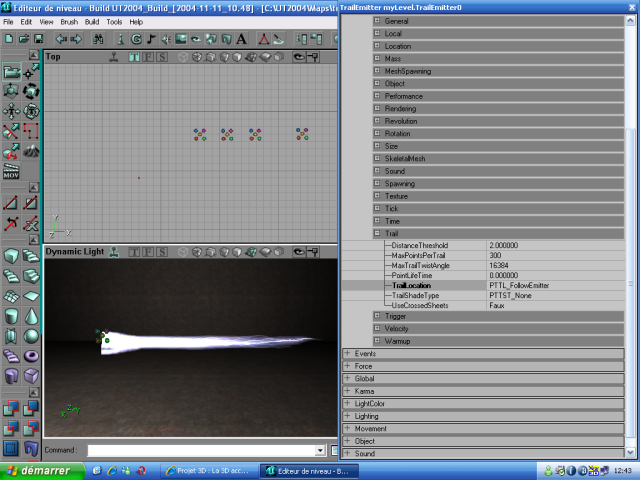Image resolution: width=640 pixels, height=480 pixels.
Task: Open the Brush menu
Action: coord(69,21)
